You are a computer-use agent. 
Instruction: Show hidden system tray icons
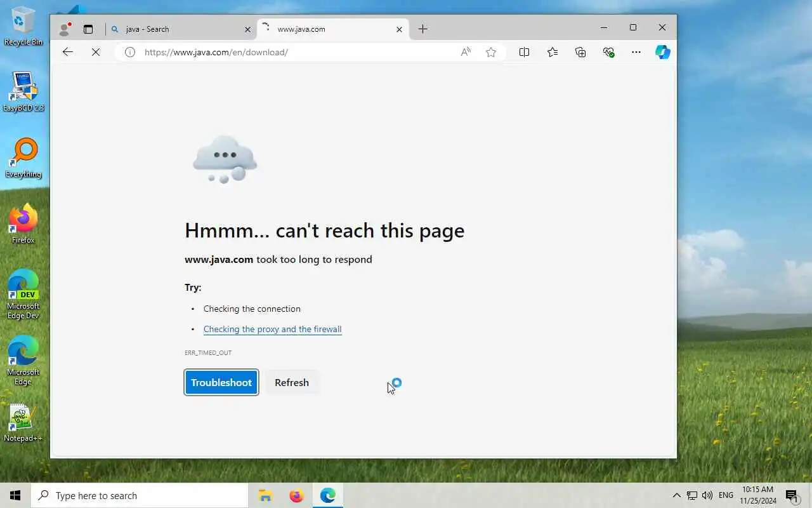pos(676,495)
